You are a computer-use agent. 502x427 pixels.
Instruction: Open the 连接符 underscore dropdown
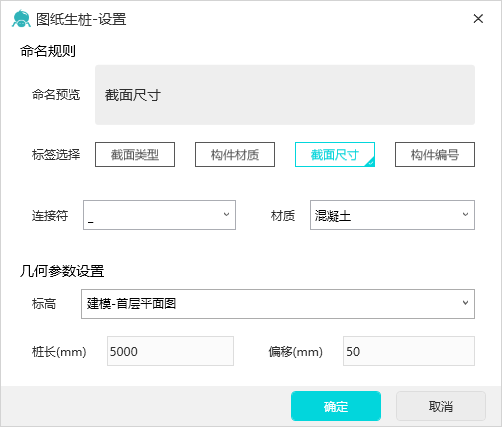coord(159,215)
